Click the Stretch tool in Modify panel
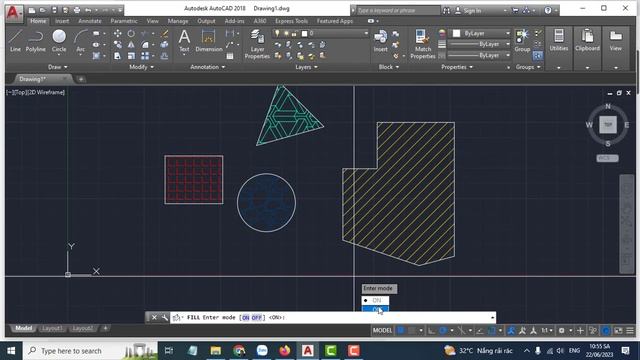This screenshot has height=360, width=640. [x=118, y=56]
